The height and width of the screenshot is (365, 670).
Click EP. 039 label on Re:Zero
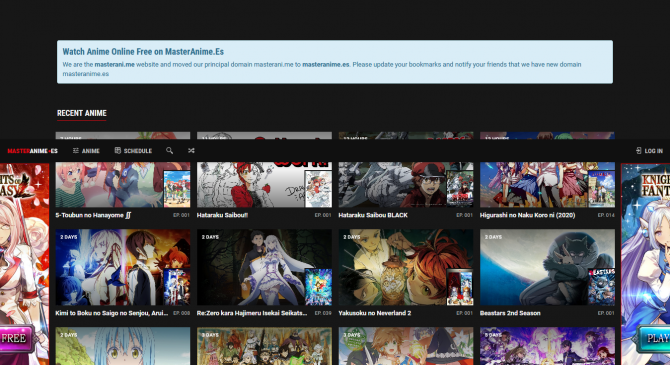[323, 313]
